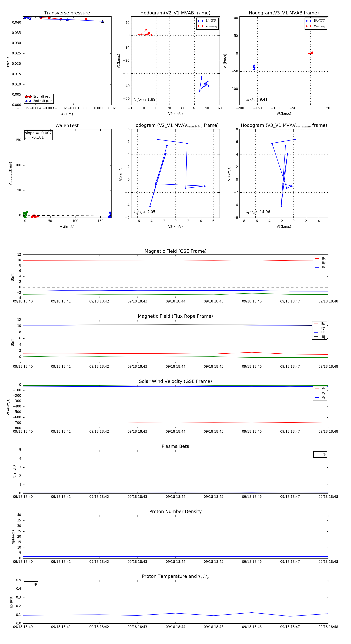Click the blue point cluster in the V3_V1 MVAB hodogram
351x644 pixels.
point(254,67)
